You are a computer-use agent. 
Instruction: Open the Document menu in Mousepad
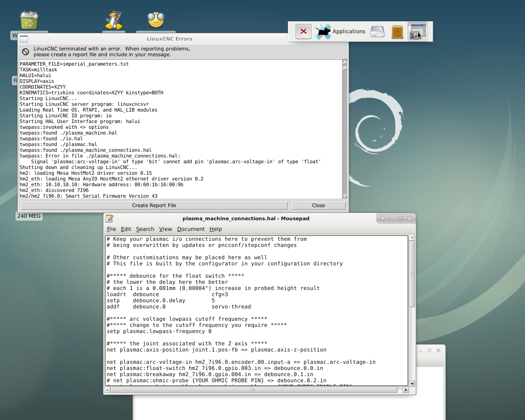(191, 229)
